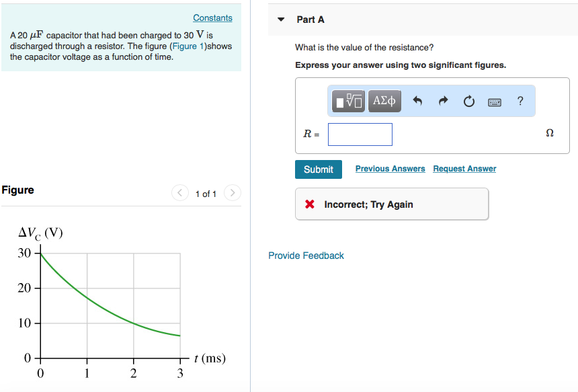578x392 pixels.
Task: Reset the answer with the circular arrow
Action: [468, 102]
